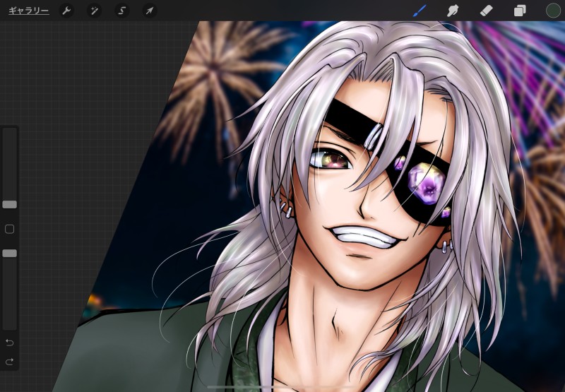This screenshot has width=565, height=392.
Task: Tap the square modify button between sliders
Action: pos(10,229)
